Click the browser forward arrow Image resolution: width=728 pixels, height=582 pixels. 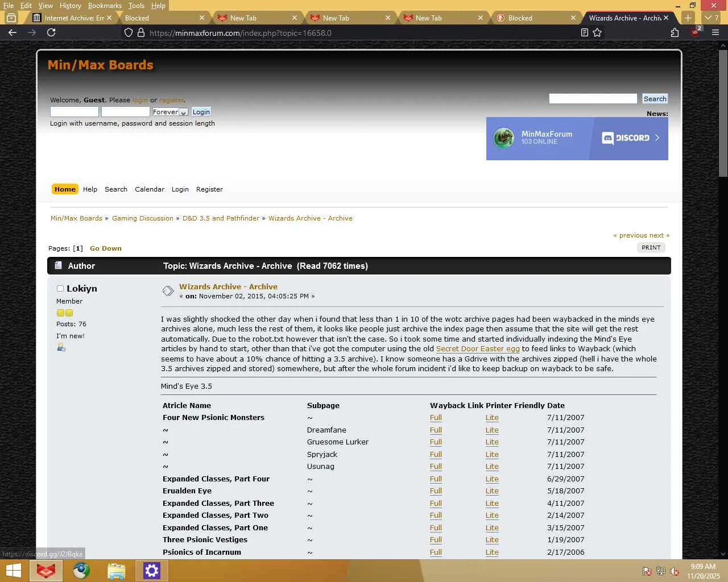coord(32,32)
